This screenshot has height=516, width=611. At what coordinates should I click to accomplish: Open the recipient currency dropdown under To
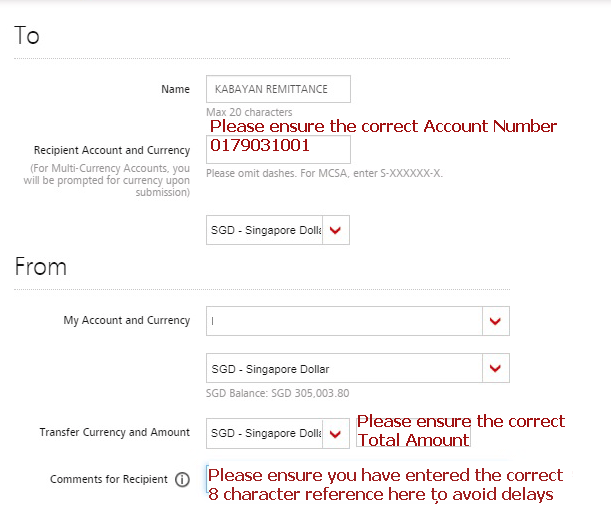[x=278, y=230]
